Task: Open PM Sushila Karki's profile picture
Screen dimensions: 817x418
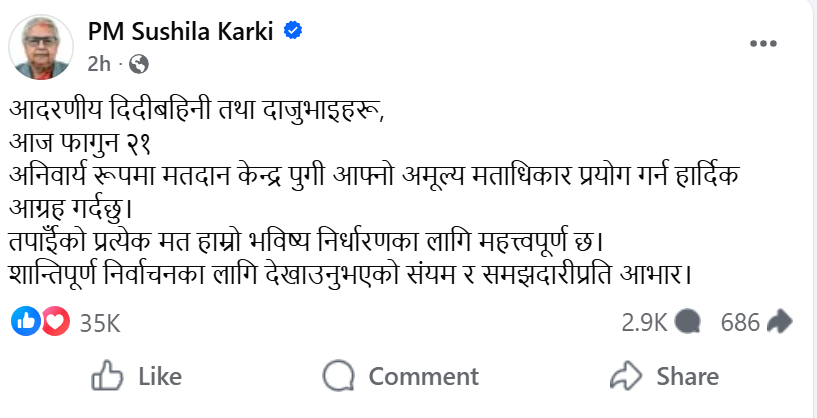Action: click(x=42, y=47)
